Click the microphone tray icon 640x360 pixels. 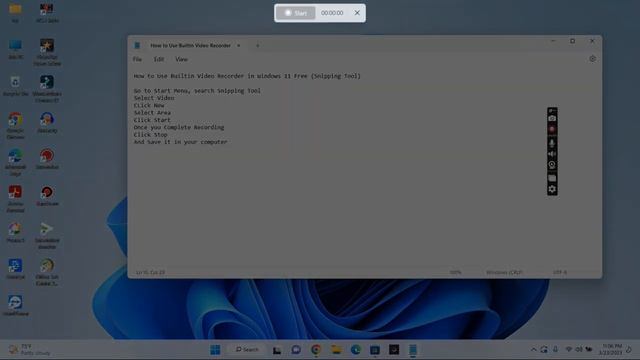[555, 350]
